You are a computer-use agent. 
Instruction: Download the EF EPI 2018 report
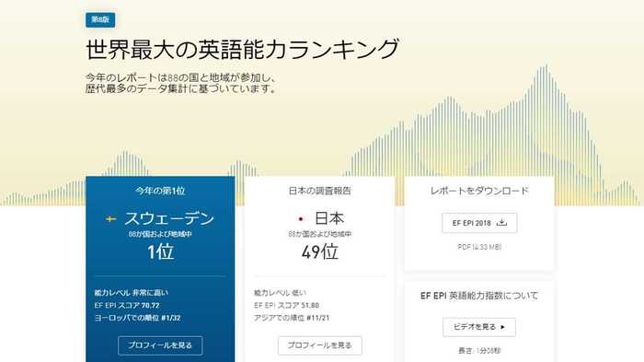click(479, 223)
